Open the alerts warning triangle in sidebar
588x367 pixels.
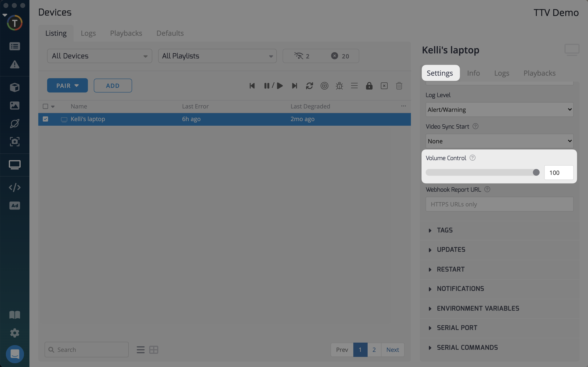(15, 65)
